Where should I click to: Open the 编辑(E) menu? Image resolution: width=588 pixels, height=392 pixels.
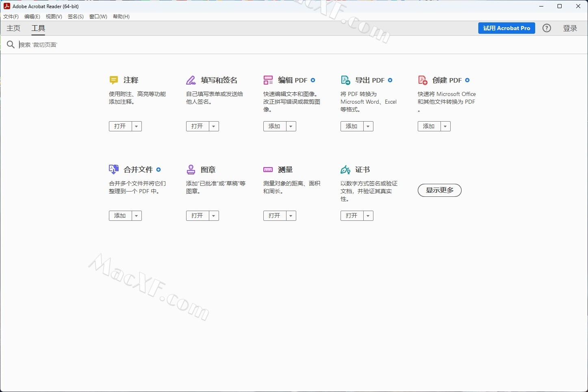tap(32, 17)
